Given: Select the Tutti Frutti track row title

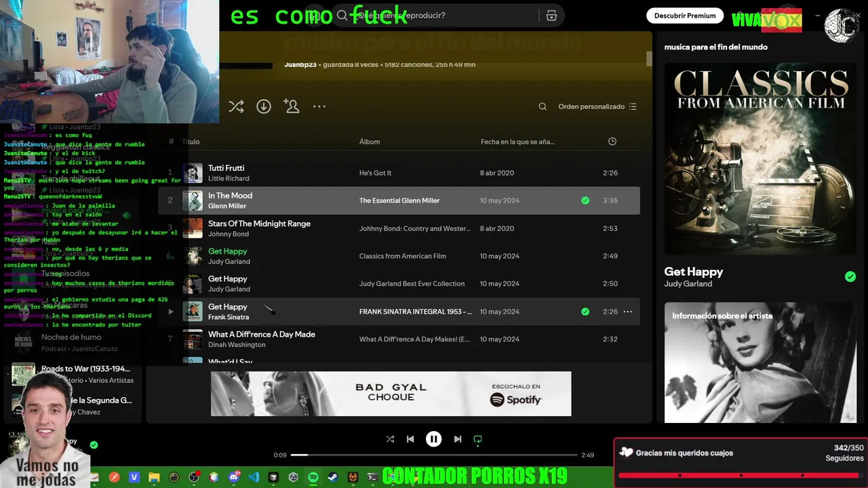Looking at the screenshot, I should coord(226,168).
